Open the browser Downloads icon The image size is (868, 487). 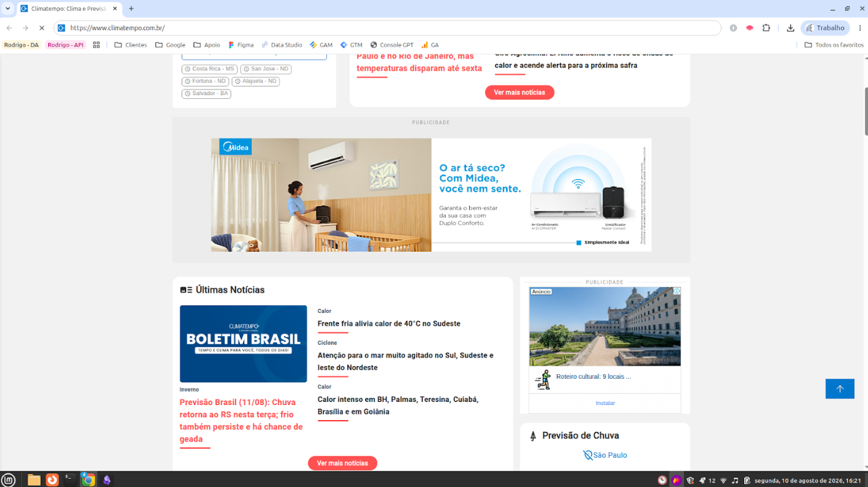(x=790, y=28)
